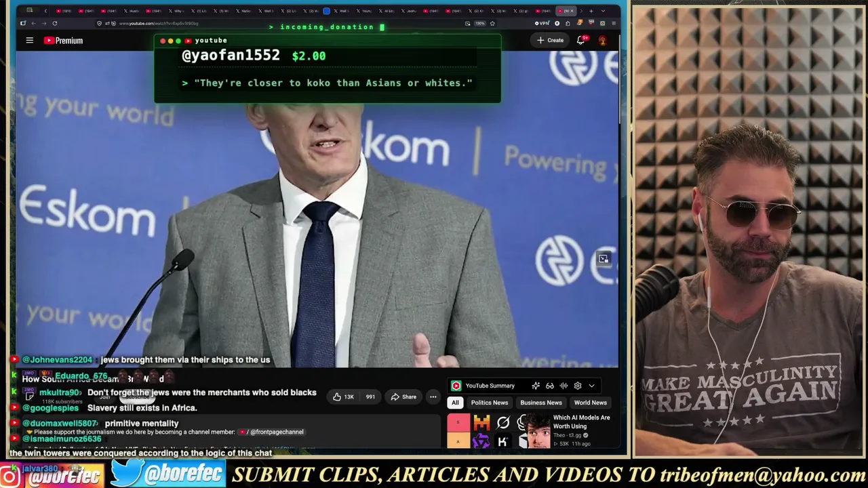Open a new tab with the plus button

point(591,11)
